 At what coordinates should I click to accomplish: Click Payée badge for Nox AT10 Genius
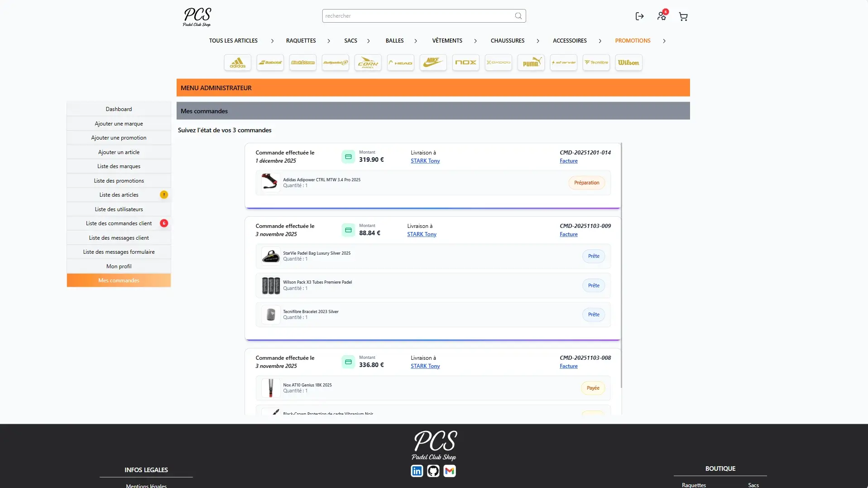coord(593,388)
